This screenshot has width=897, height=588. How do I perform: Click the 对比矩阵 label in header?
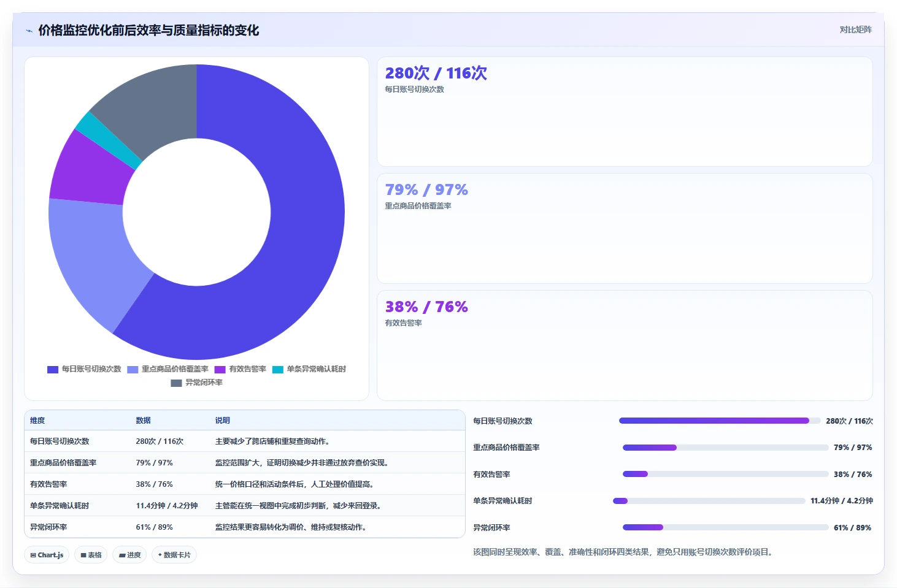coord(855,29)
